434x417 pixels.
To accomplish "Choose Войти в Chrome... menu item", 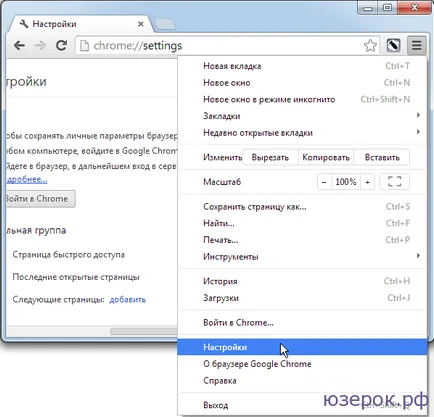I will tap(302, 323).
